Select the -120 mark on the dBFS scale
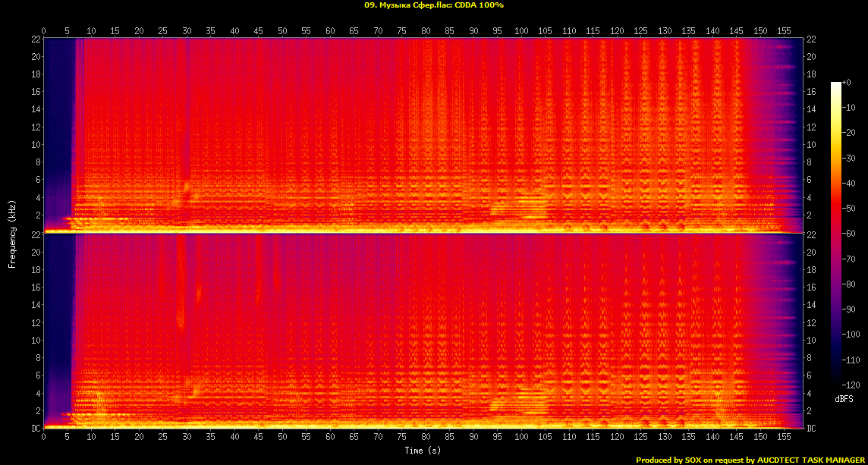The width and height of the screenshot is (868, 465). [x=848, y=386]
